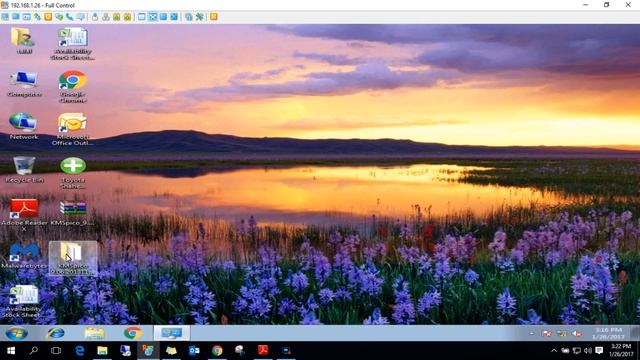Click the local volume speaker tray icon
Image resolution: width=640 pixels, height=360 pixels.
pos(588,351)
